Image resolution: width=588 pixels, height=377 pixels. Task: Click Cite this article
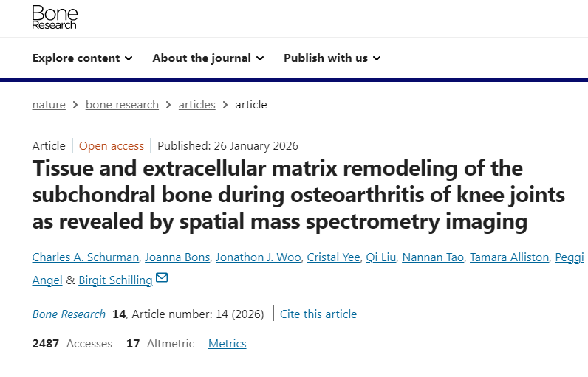[318, 314]
